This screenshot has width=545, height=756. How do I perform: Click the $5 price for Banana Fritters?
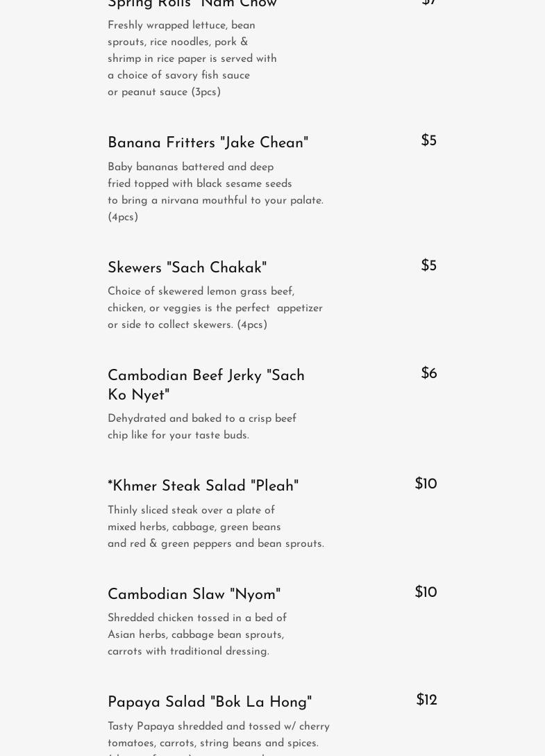[x=428, y=141]
